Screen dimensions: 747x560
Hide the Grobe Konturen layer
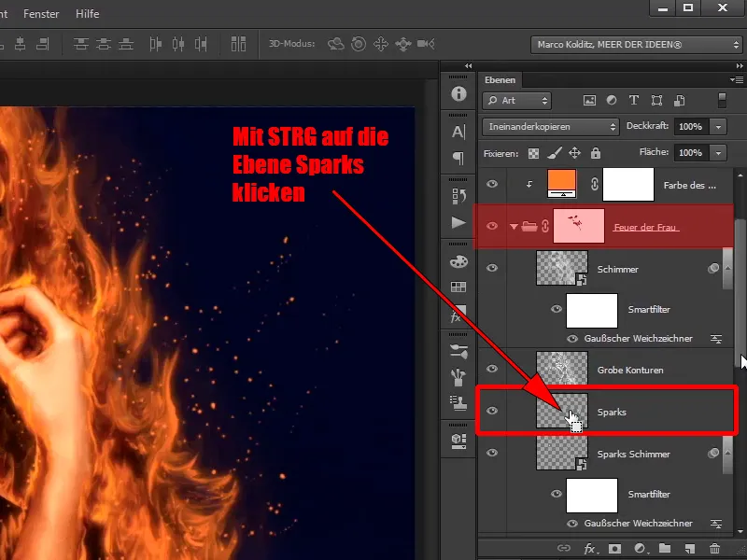(x=492, y=369)
